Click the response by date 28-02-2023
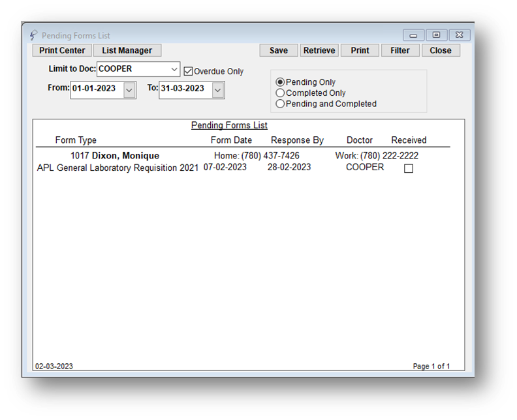The width and height of the screenshot is (517, 420). 289,168
